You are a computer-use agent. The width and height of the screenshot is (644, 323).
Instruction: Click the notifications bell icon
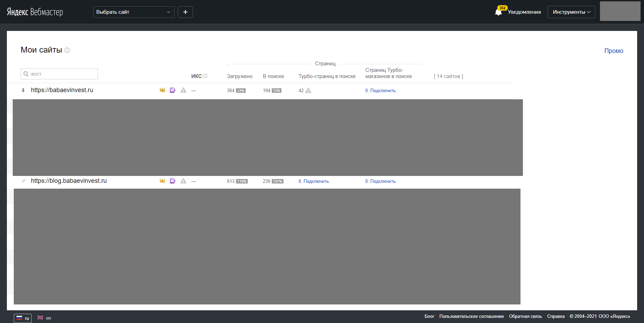coord(498,12)
